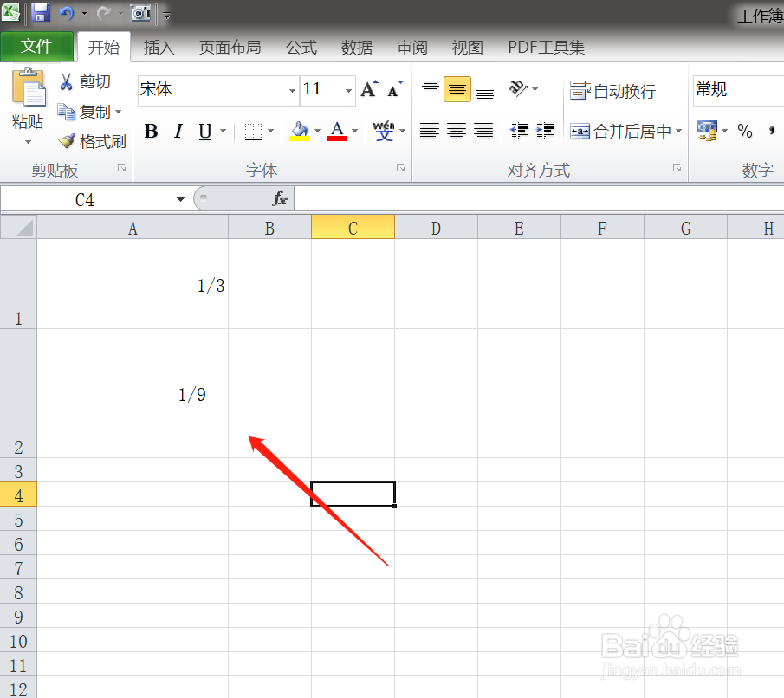Redo the last undone action
This screenshot has height=698, width=784.
(x=104, y=14)
